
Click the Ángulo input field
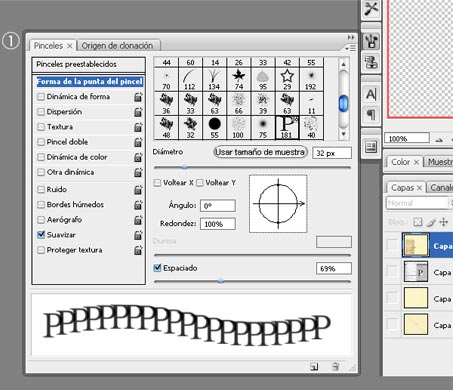pyautogui.click(x=218, y=206)
